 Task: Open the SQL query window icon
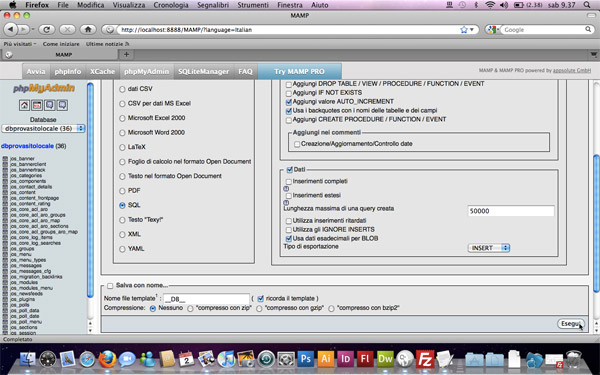(x=37, y=105)
